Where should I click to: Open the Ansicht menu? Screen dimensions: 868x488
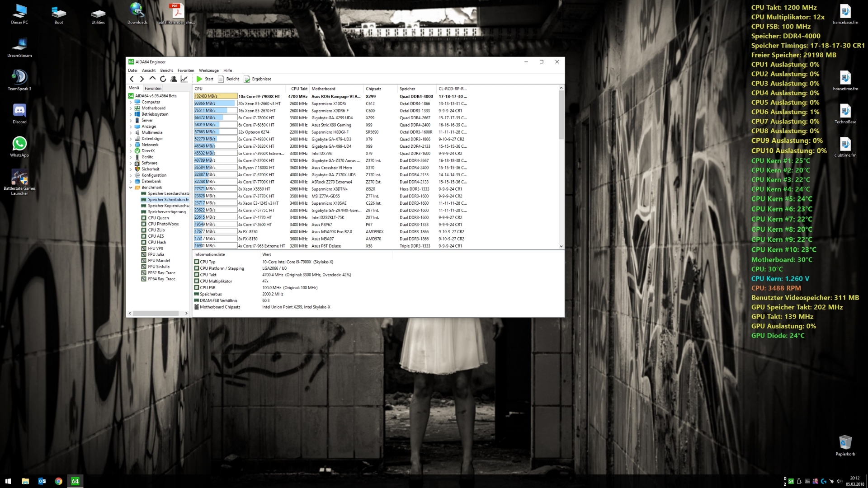coord(149,70)
